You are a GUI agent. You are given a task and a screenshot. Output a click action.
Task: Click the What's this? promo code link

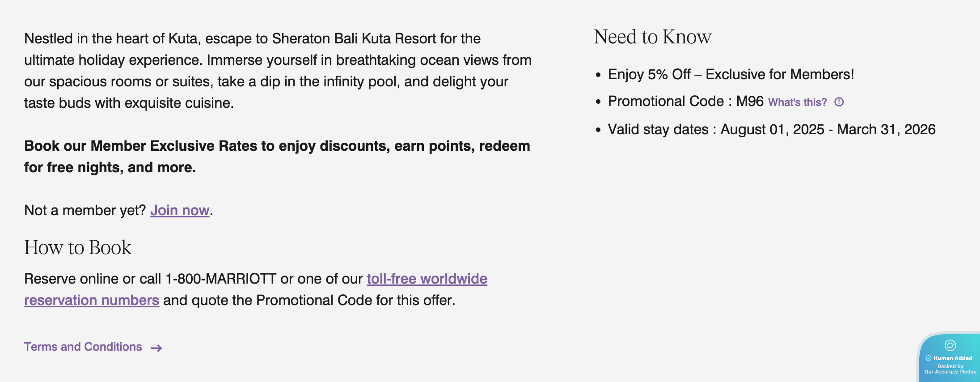(797, 102)
